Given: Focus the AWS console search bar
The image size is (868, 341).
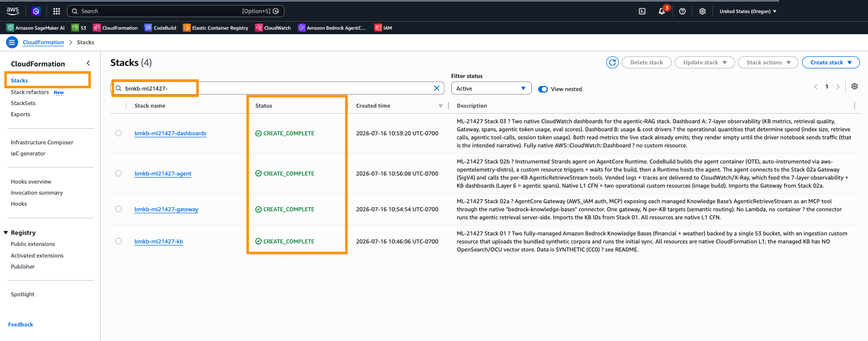Looking at the screenshot, I should pyautogui.click(x=176, y=11).
